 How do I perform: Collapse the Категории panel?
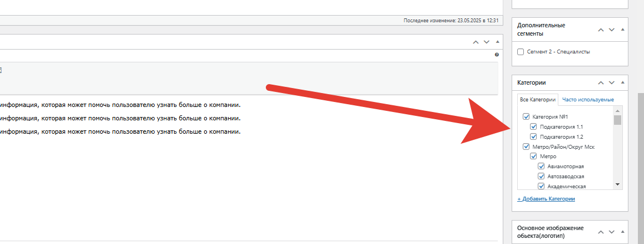(623, 83)
